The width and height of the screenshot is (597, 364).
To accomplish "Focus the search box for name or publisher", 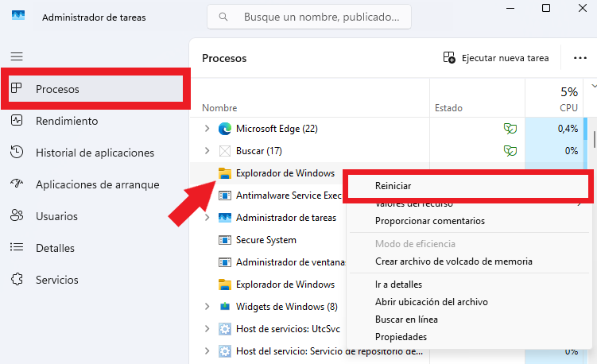I will point(309,17).
